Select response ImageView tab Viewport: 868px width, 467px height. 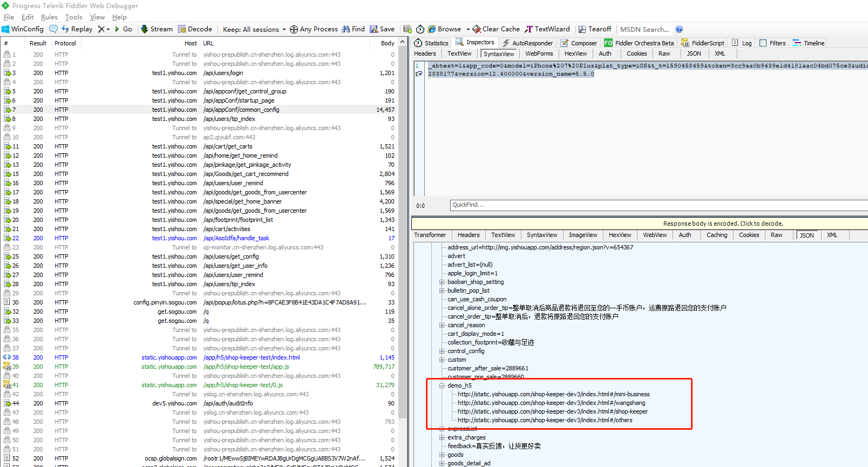(x=583, y=235)
